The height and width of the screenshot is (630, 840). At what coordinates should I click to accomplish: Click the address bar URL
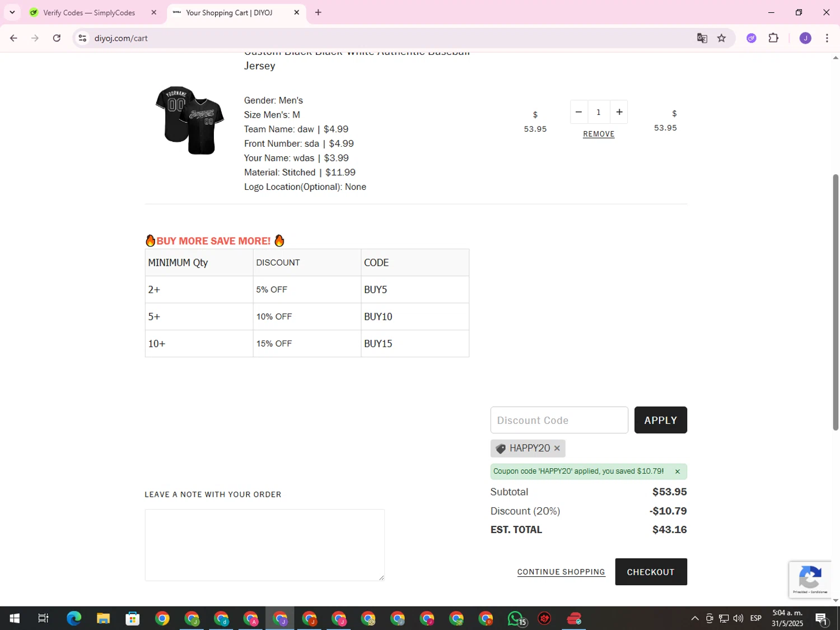[x=121, y=38]
